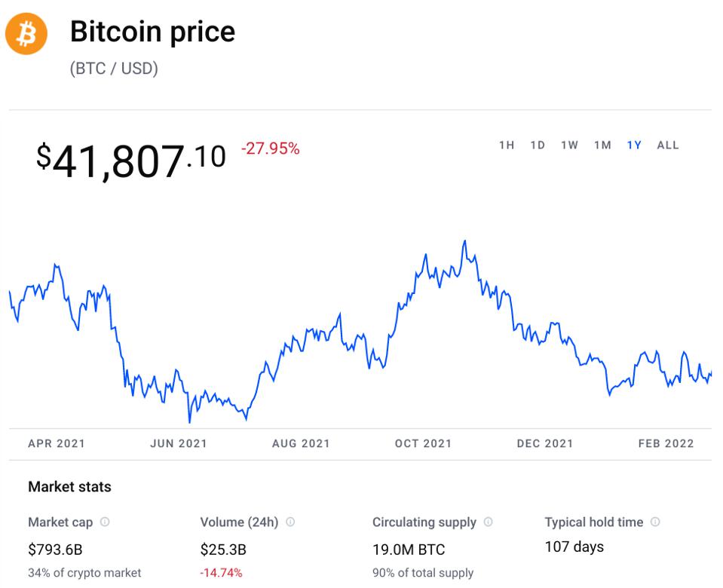Select the 1W time range

(x=569, y=145)
